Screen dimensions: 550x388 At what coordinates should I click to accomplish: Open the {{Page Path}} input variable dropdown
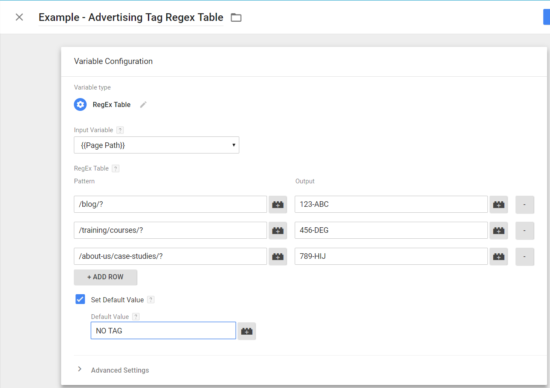[156, 145]
